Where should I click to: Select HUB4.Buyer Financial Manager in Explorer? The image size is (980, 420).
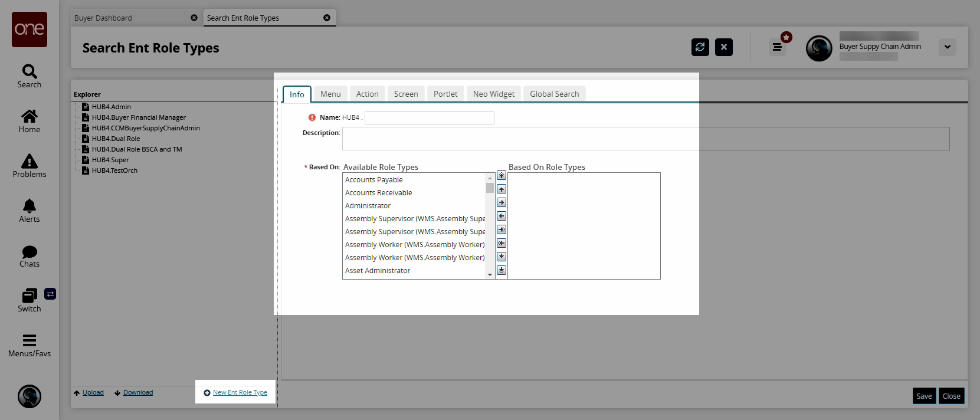point(139,117)
